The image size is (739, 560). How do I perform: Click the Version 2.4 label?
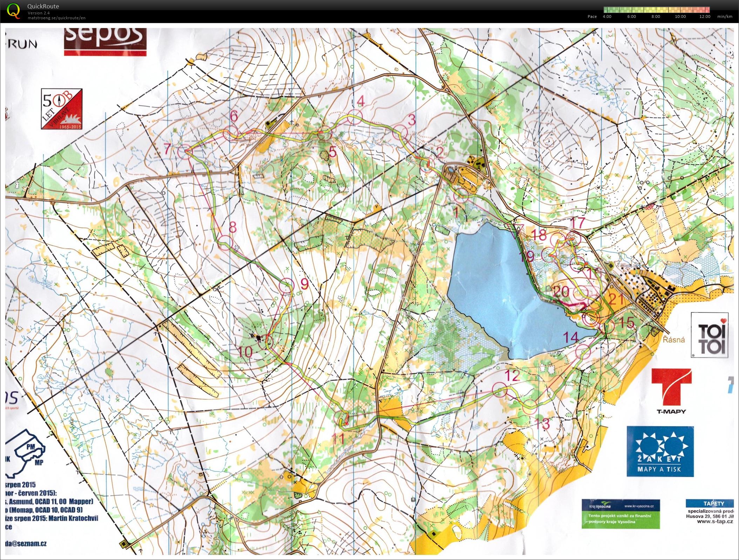tap(38, 13)
